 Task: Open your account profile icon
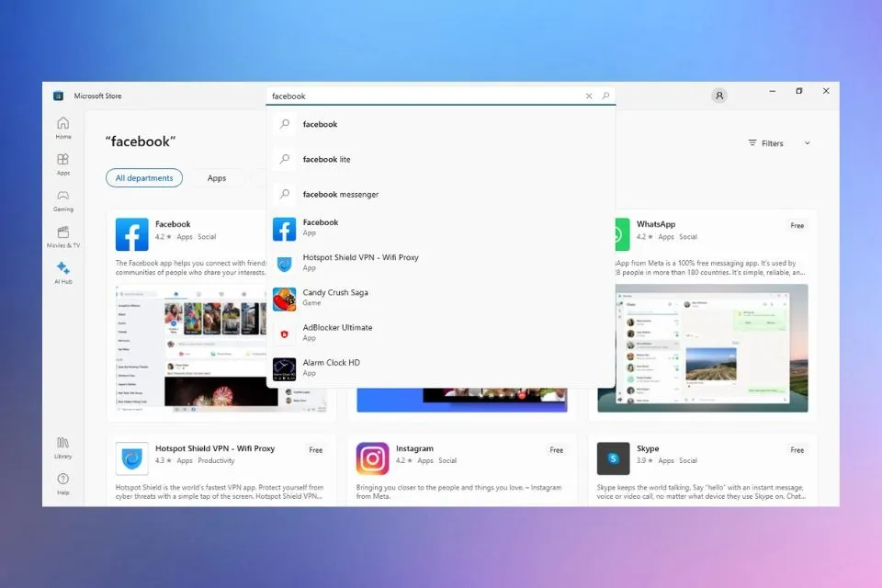[719, 96]
